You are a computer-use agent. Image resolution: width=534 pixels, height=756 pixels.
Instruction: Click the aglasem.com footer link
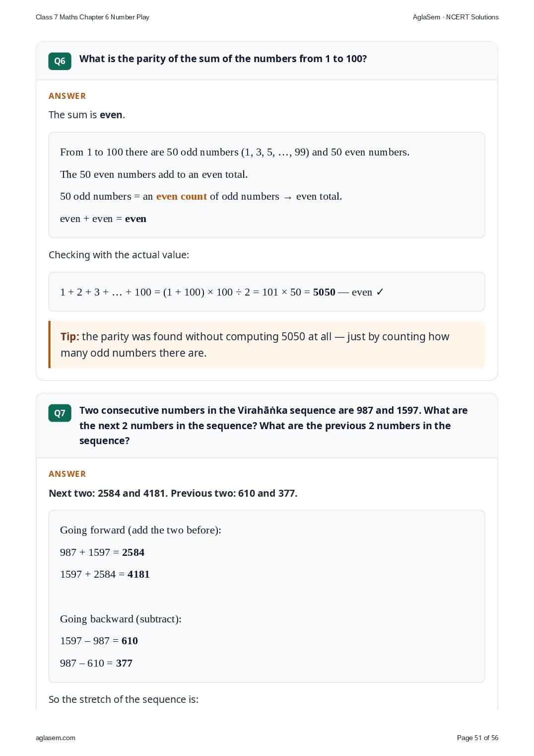(x=56, y=738)
